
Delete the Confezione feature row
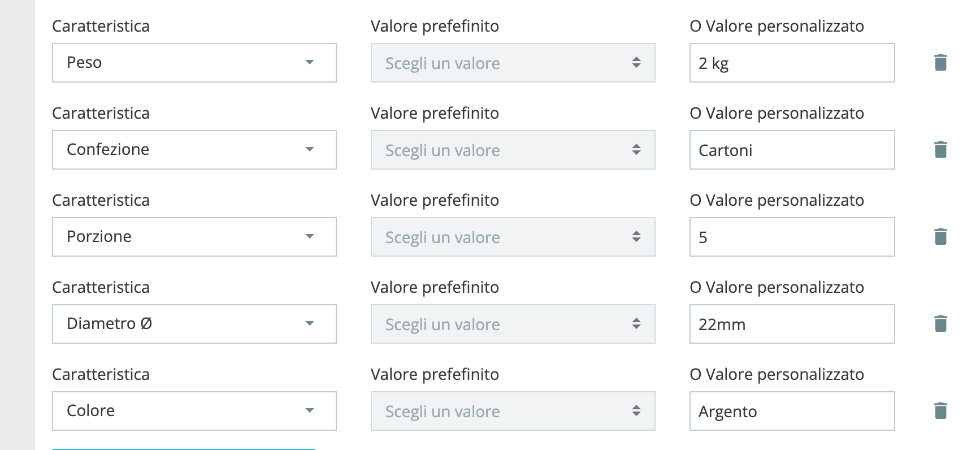point(940,150)
